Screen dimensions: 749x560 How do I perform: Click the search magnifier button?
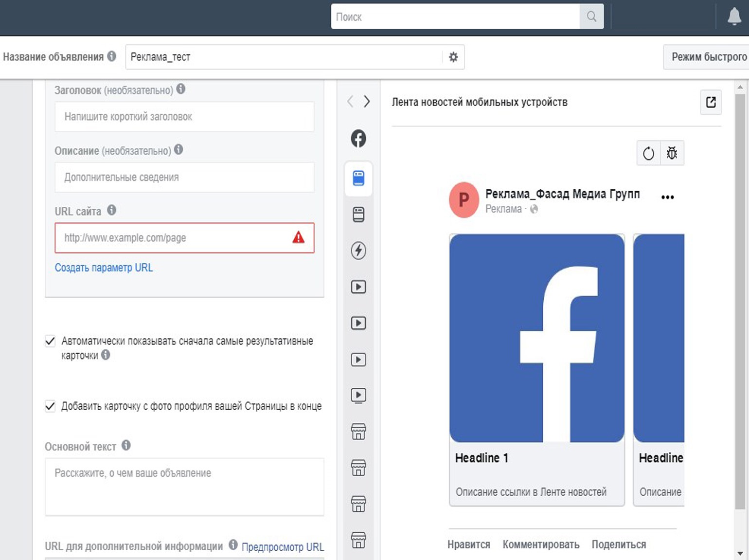coord(591,17)
